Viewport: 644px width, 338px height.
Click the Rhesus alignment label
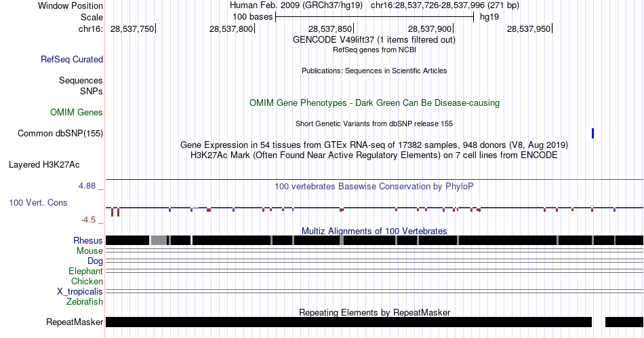click(x=88, y=240)
